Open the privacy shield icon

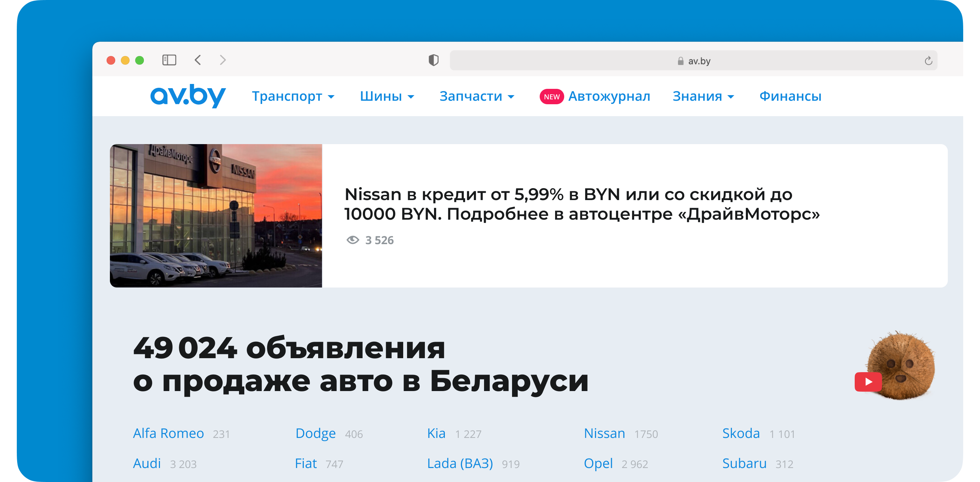pos(433,60)
